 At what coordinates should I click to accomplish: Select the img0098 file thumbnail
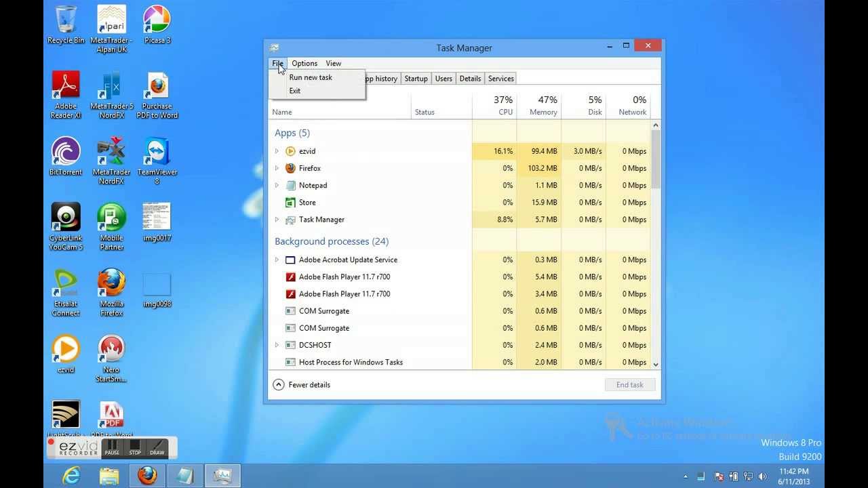click(157, 288)
